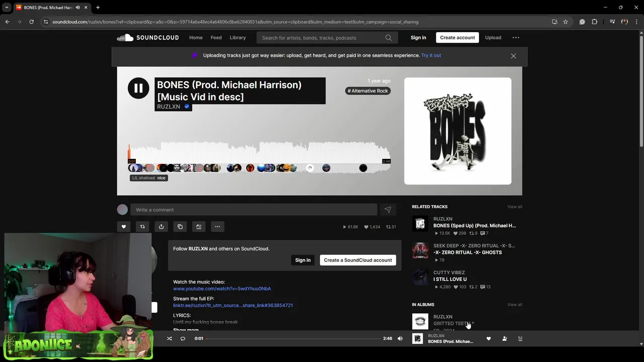
Task: Toggle shuffle in the player bar
Action: tap(170, 339)
